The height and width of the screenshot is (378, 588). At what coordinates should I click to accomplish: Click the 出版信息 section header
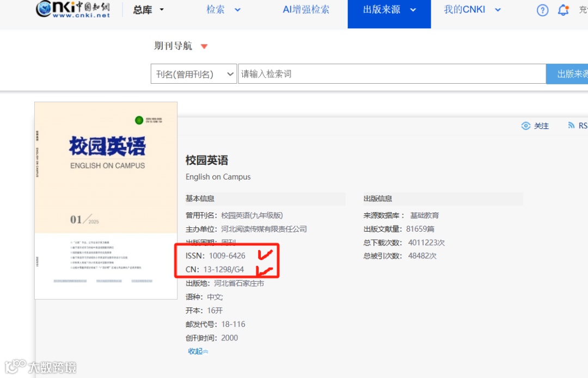pos(378,199)
